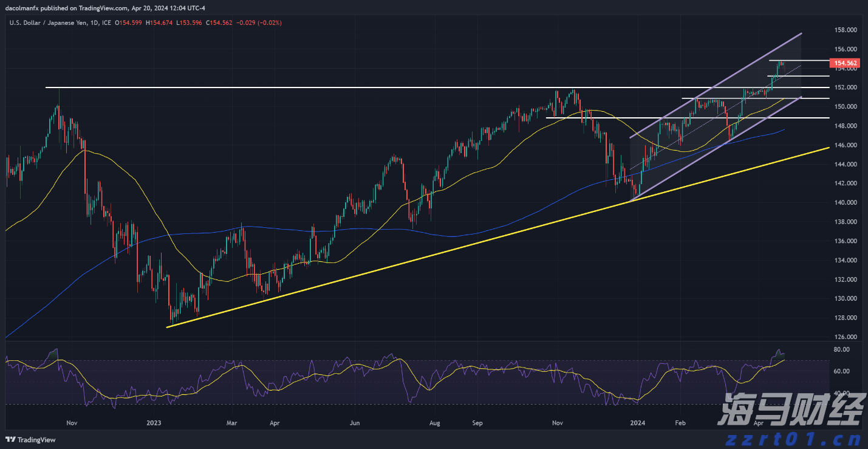The image size is (868, 449).
Task: Click the 40.00 RSI axis label
Action: pos(841,393)
